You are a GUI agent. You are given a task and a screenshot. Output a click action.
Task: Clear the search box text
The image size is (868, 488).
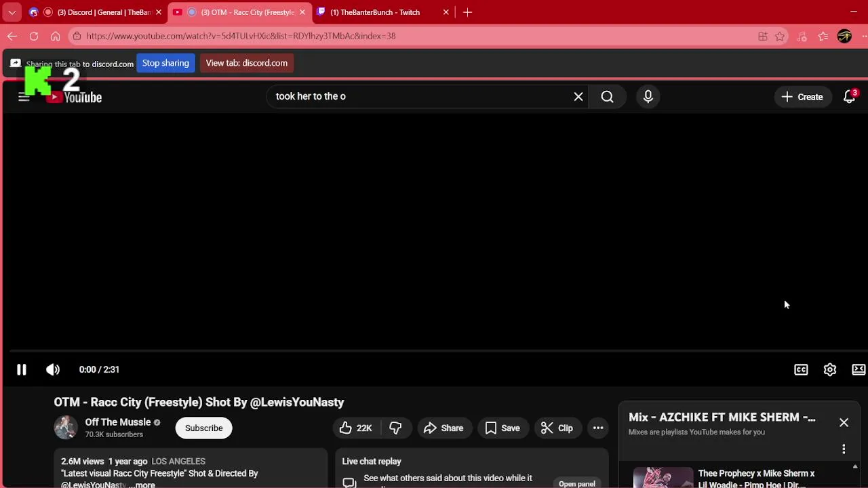pyautogui.click(x=578, y=97)
